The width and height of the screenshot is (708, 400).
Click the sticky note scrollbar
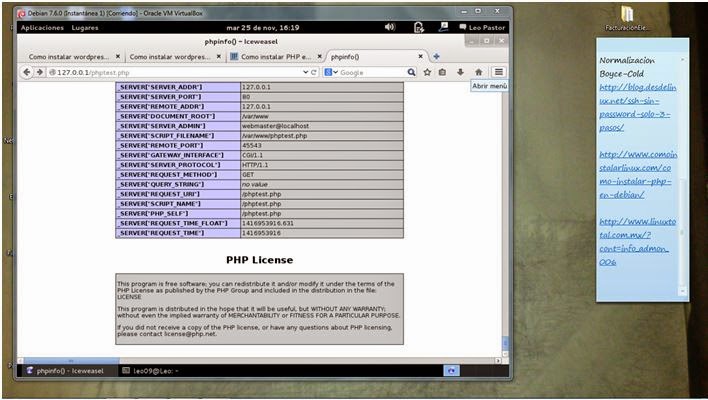pos(682,176)
